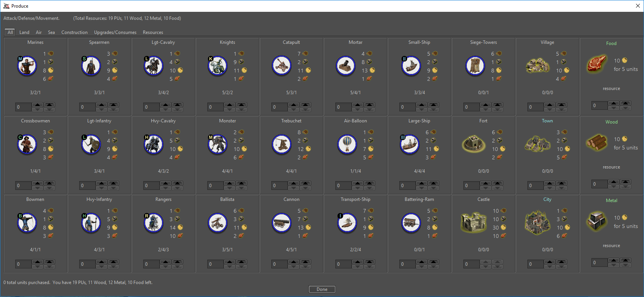Click the Mortar unit icon

pos(346,66)
